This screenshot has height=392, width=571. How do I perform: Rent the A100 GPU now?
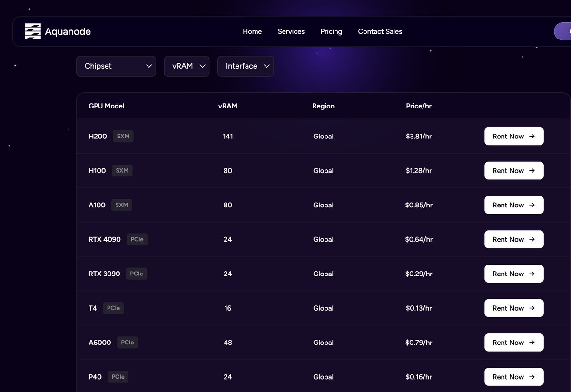click(514, 205)
